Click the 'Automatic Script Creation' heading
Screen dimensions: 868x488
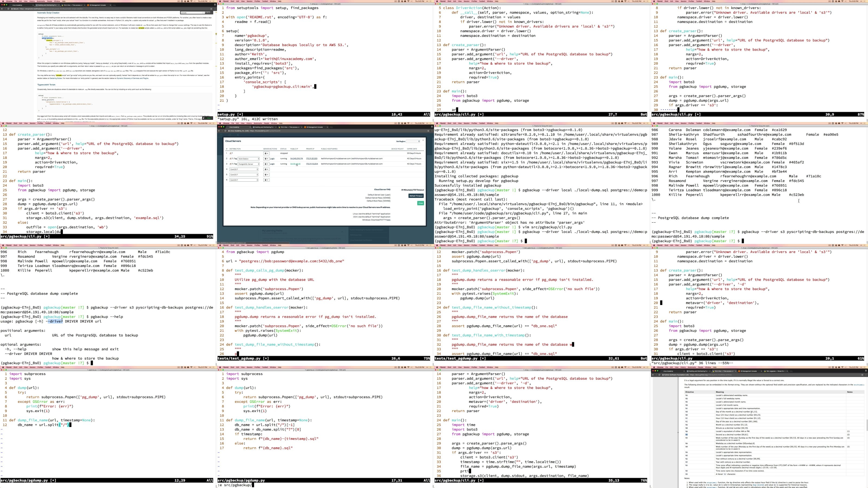tap(48, 13)
